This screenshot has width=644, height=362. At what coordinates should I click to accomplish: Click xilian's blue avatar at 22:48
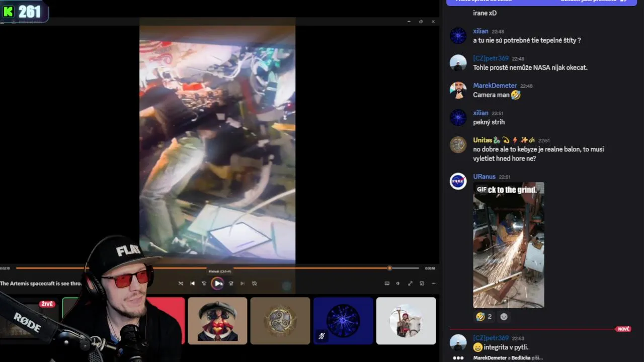(x=458, y=36)
